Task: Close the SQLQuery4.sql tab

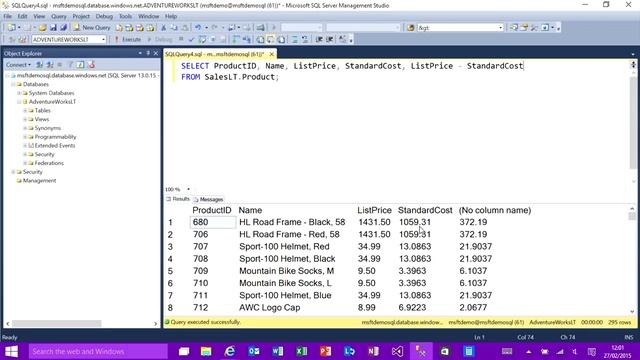Action: click(271, 54)
